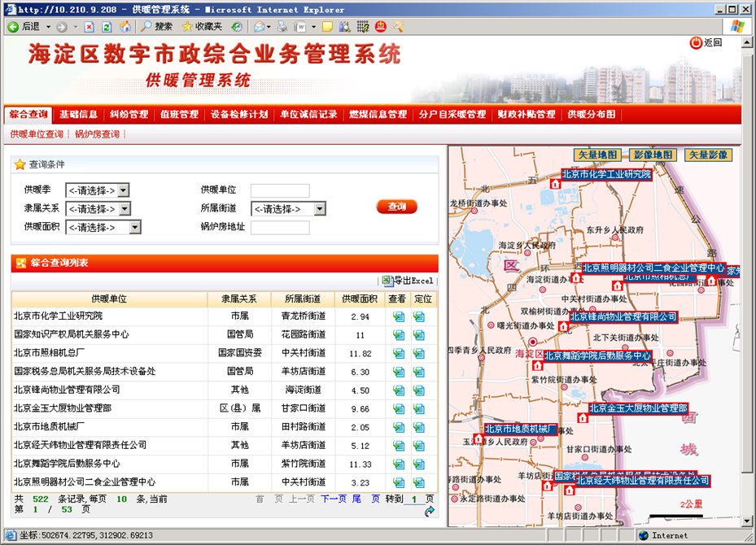
Task: Click 定位 icon for 国家知识产权局机关服务中心
Action: click(418, 335)
